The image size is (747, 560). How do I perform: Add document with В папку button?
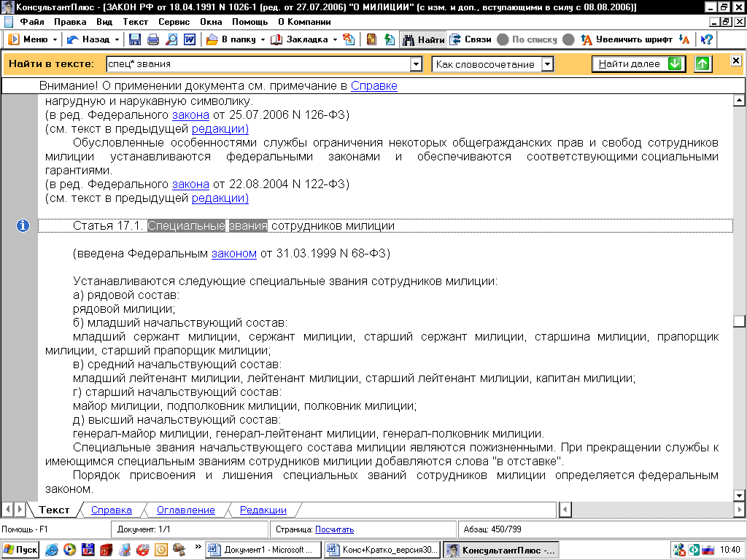(231, 39)
